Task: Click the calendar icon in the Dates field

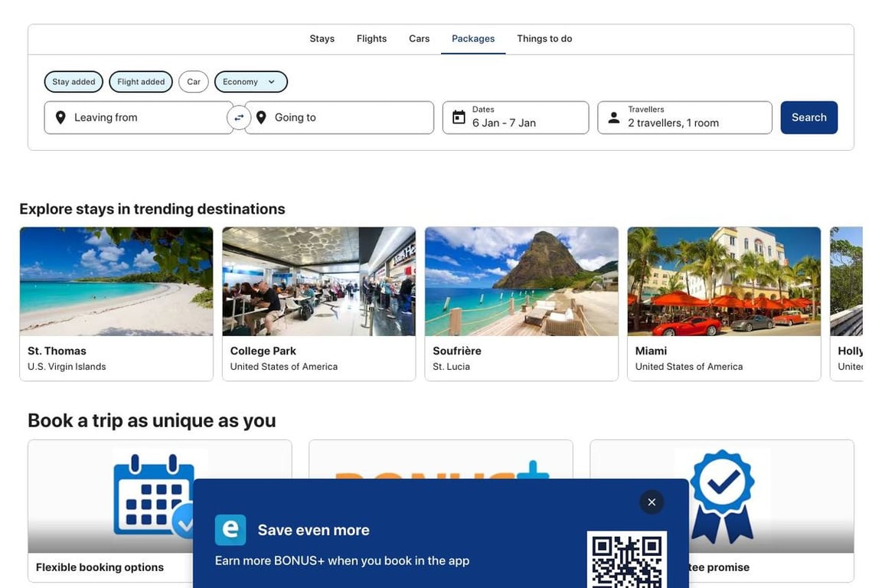Action: pos(458,116)
